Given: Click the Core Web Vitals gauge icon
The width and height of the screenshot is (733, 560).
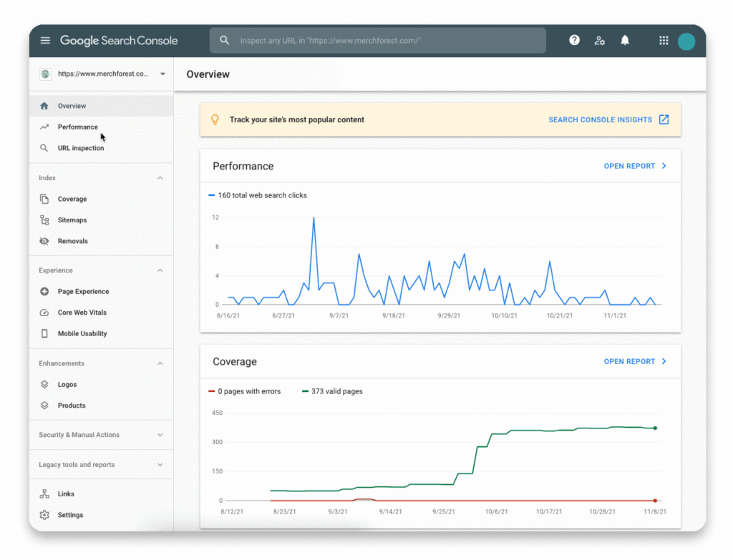Looking at the screenshot, I should [x=44, y=313].
